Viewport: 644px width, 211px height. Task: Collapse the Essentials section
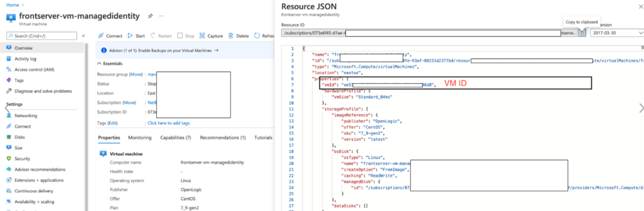99,64
